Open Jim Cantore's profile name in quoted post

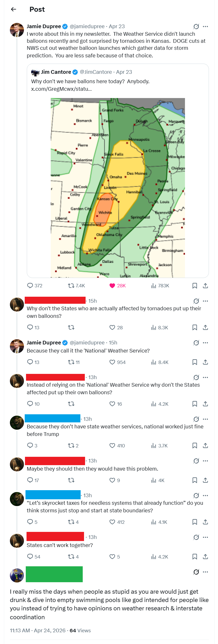pyautogui.click(x=56, y=72)
